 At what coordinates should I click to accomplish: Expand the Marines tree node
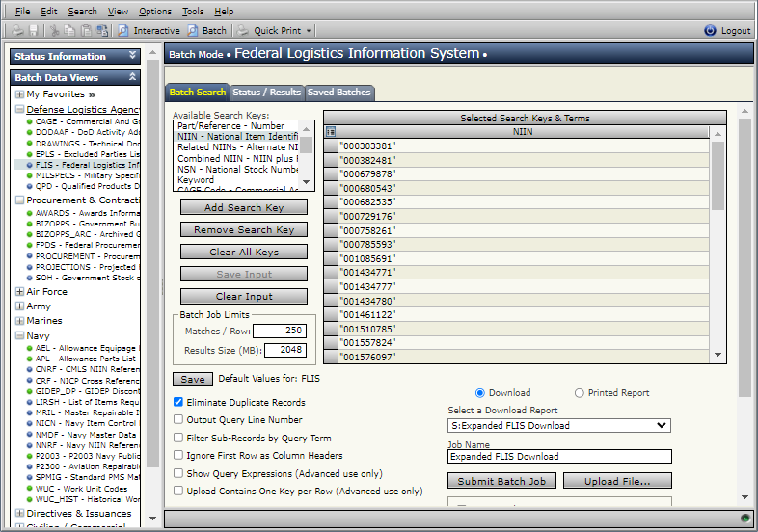(20, 320)
